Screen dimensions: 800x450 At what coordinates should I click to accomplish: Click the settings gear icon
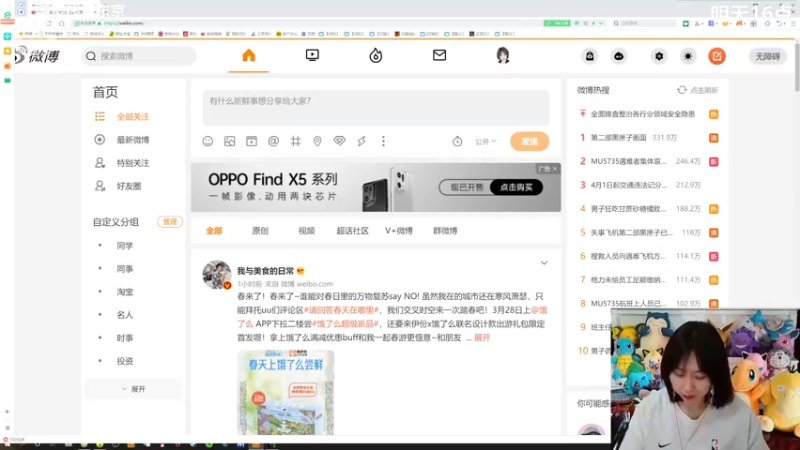pyautogui.click(x=659, y=56)
